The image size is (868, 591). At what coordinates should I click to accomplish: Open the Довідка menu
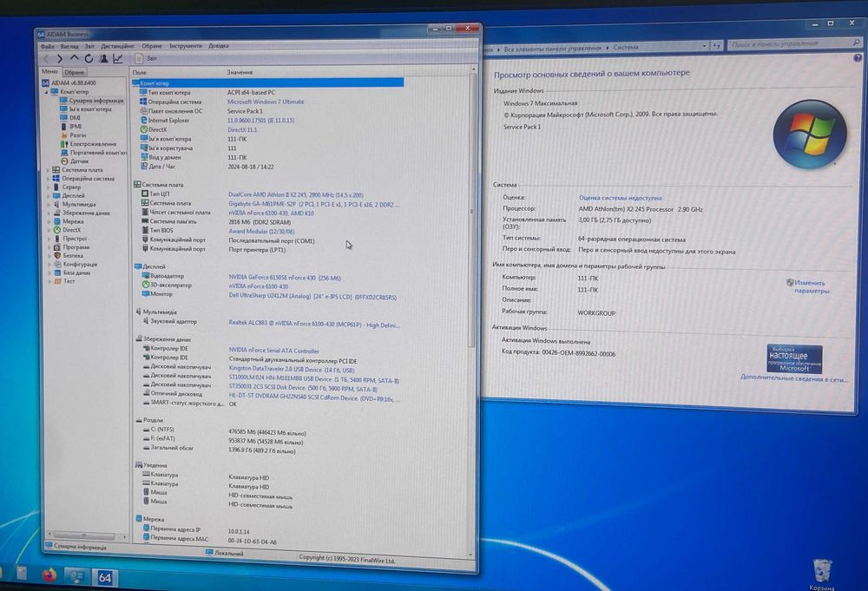pos(219,46)
